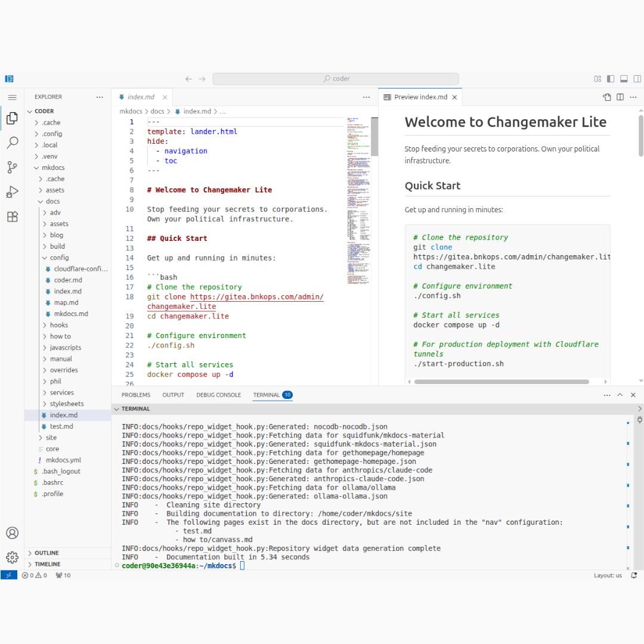Image resolution: width=644 pixels, height=644 pixels.
Task: Click the Accounts icon in activity bar
Action: (x=12, y=532)
